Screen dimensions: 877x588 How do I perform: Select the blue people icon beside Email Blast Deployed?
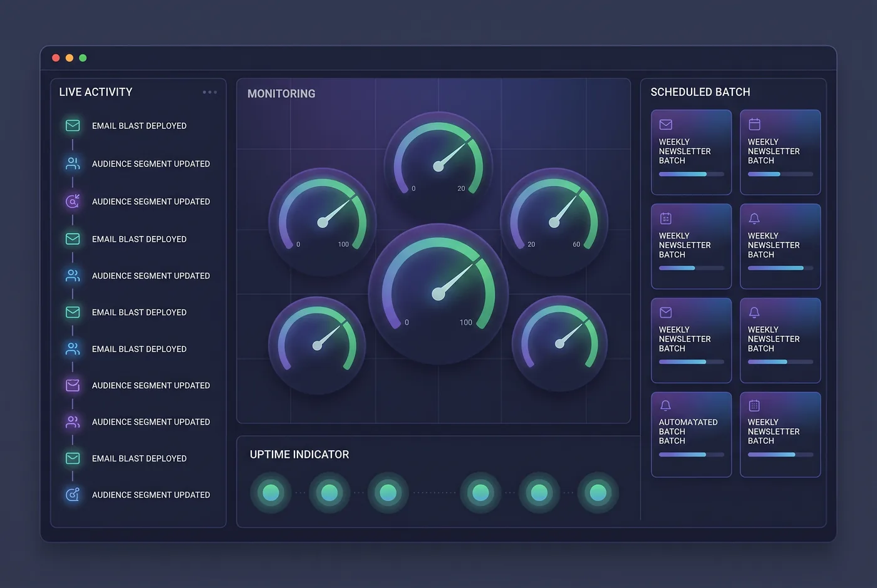[x=73, y=349]
